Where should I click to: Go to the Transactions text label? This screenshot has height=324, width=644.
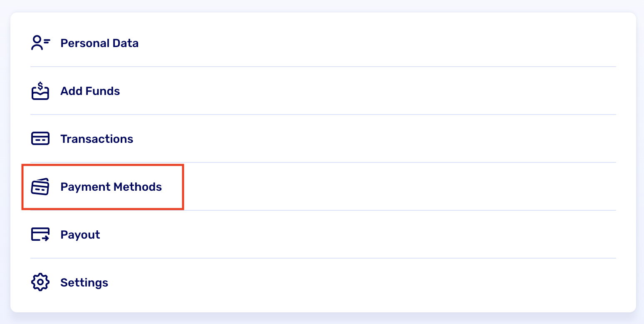[x=97, y=139]
